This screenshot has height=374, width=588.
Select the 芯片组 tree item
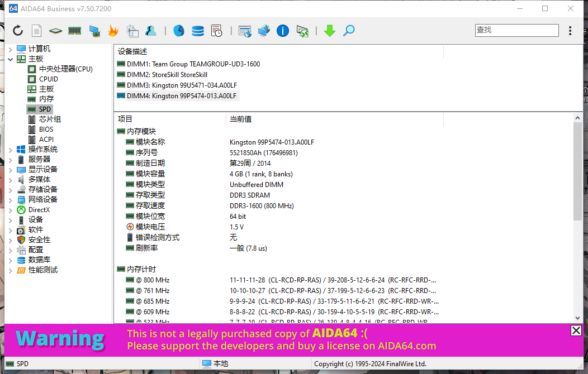[x=50, y=119]
